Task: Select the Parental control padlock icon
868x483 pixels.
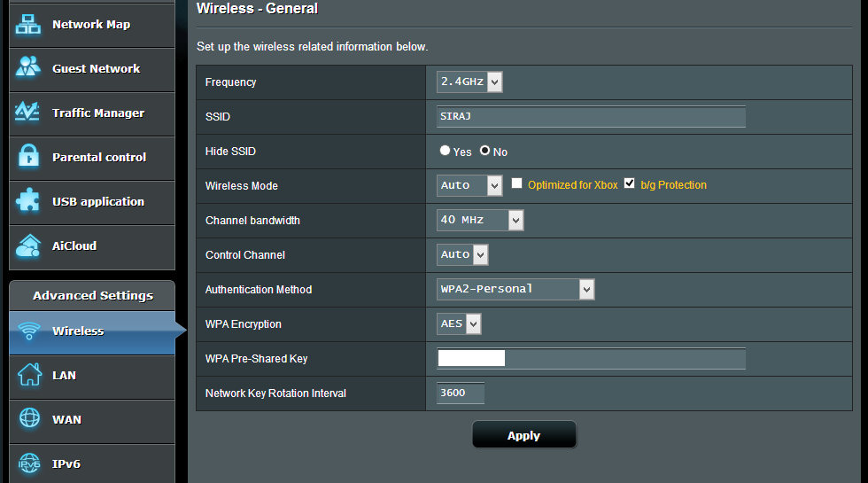Action: click(28, 156)
